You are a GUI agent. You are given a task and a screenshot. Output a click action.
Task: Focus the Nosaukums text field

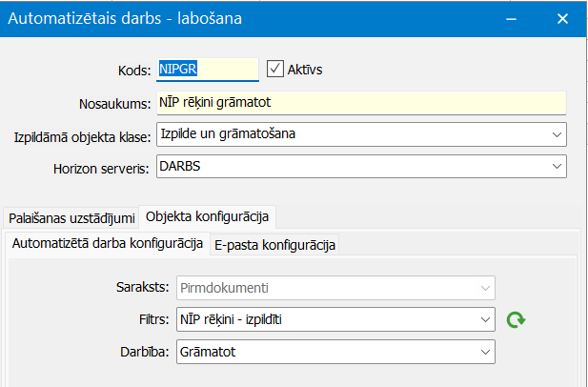pyautogui.click(x=361, y=103)
